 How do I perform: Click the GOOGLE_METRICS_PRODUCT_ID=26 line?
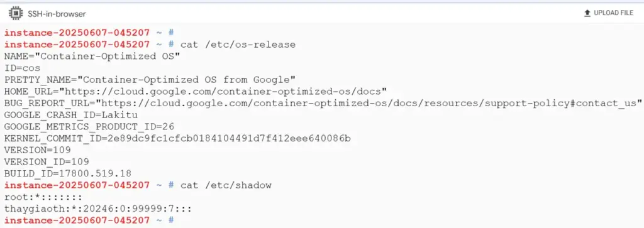(89, 126)
